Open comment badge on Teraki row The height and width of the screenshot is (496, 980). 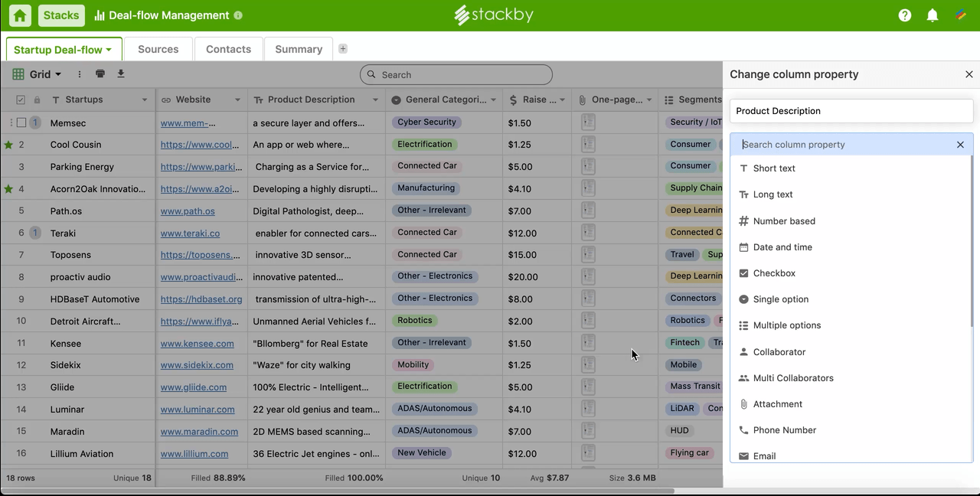point(35,233)
